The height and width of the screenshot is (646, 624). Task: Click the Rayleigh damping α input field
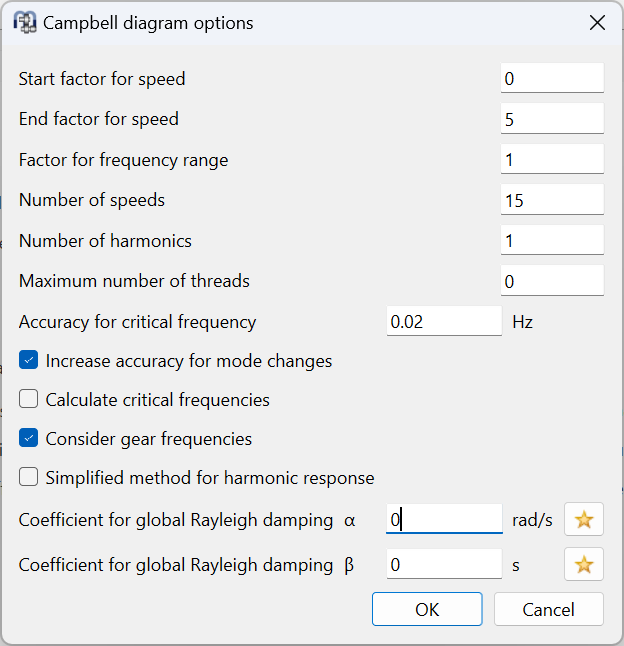click(x=443, y=520)
